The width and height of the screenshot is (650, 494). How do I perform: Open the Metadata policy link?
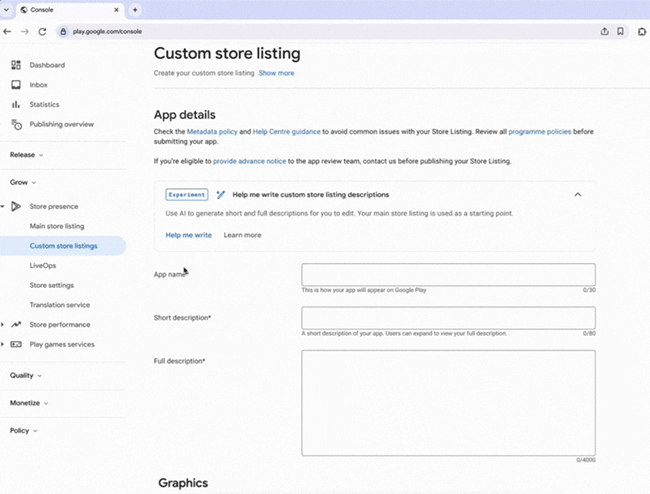click(212, 132)
